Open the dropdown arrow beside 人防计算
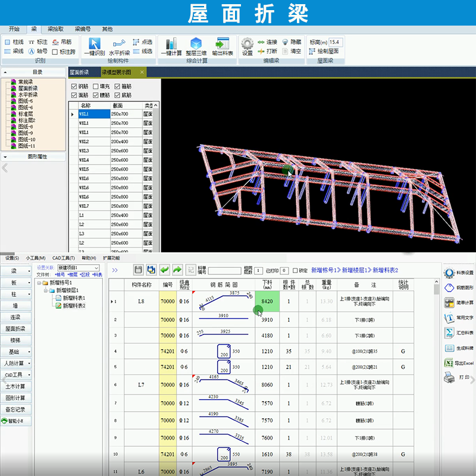This screenshot has width=476, height=476. 29,364
